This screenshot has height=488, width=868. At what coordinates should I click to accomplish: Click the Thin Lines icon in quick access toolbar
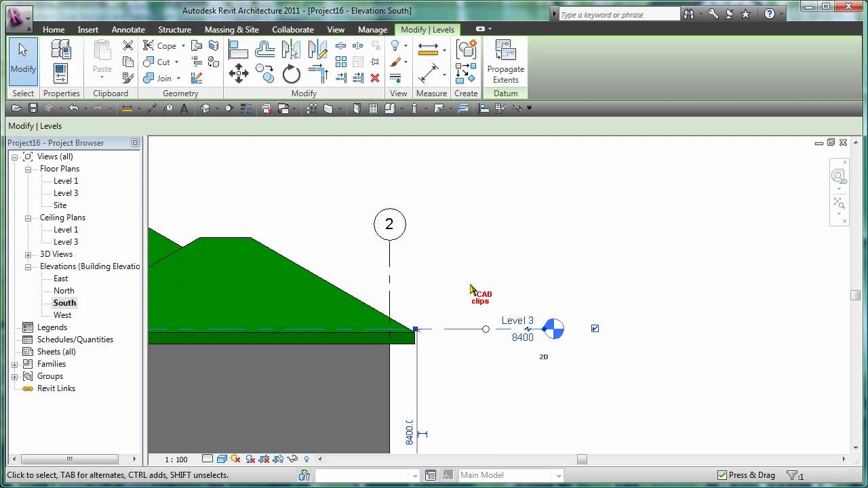[245, 108]
